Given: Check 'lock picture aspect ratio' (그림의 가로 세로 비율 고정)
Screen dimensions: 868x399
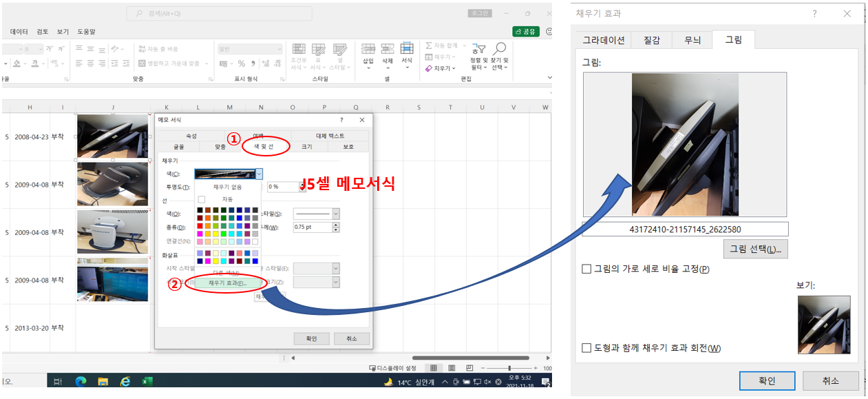Looking at the screenshot, I should (587, 269).
